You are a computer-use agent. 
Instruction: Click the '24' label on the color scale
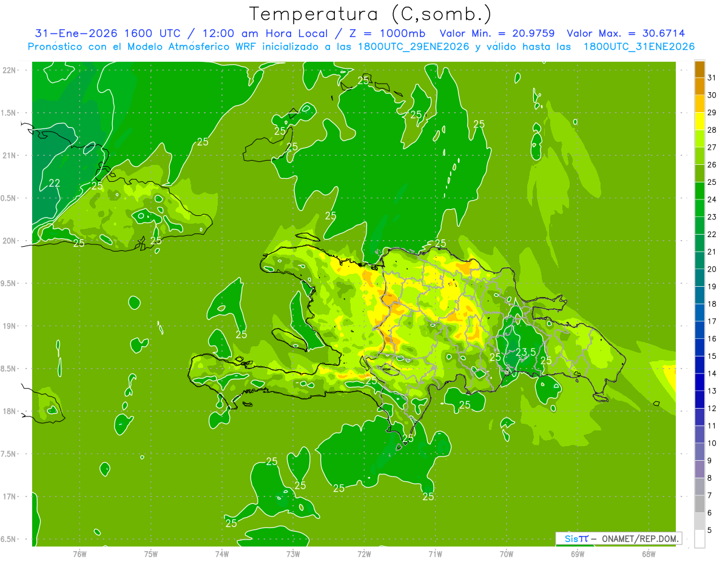[x=712, y=199]
